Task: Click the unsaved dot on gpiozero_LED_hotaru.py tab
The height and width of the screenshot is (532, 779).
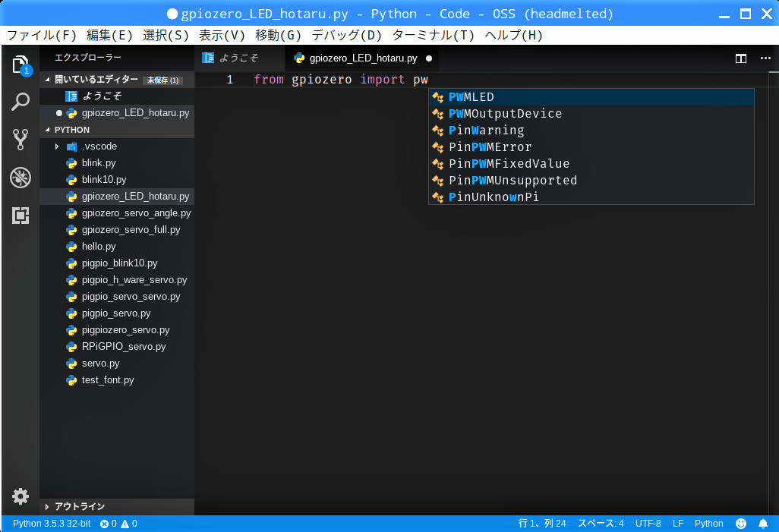Action: click(x=429, y=58)
